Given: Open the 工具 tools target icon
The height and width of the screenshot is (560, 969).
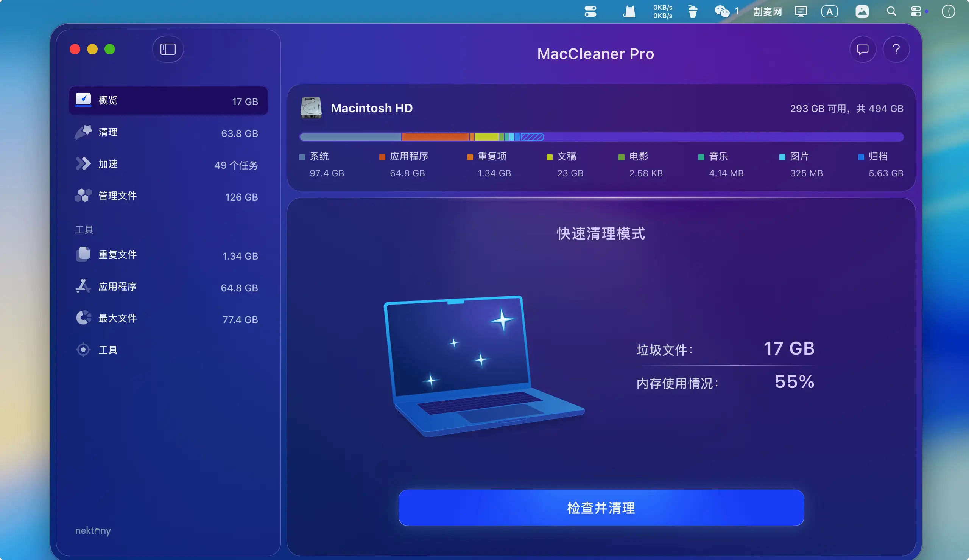Looking at the screenshot, I should 83,350.
